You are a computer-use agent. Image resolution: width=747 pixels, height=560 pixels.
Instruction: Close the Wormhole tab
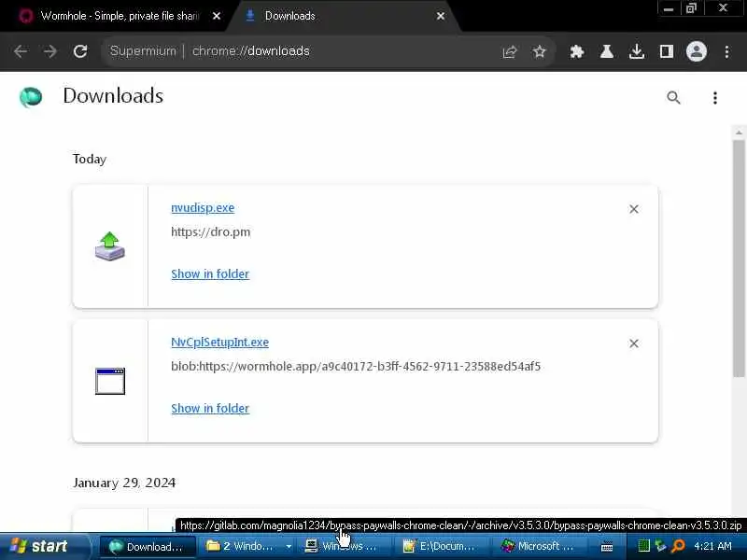coord(217,16)
